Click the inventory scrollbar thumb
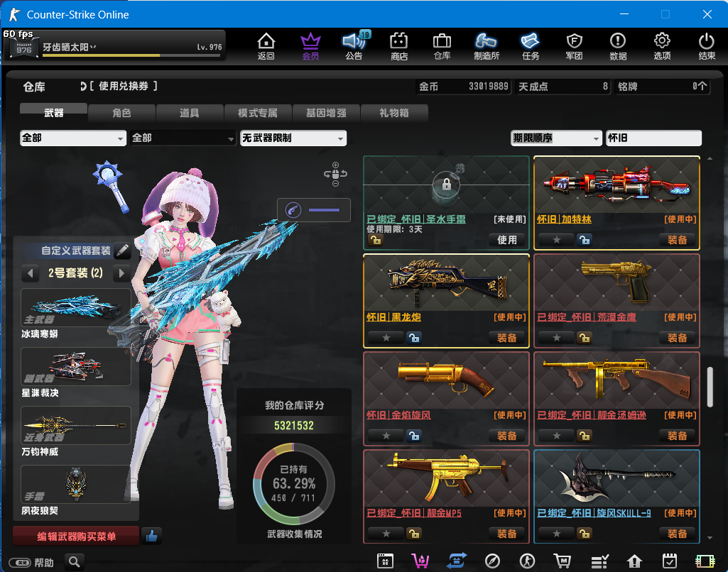This screenshot has width=728, height=572. click(x=710, y=387)
